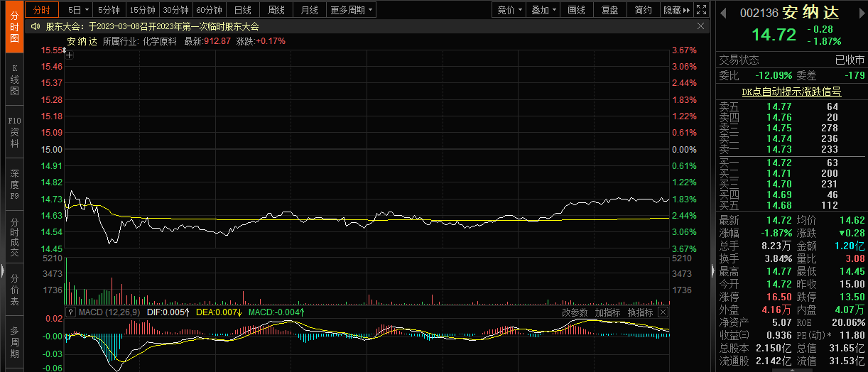The height and width of the screenshot is (372, 868).
Task: Close the MACD indicator panel
Action: (663, 312)
